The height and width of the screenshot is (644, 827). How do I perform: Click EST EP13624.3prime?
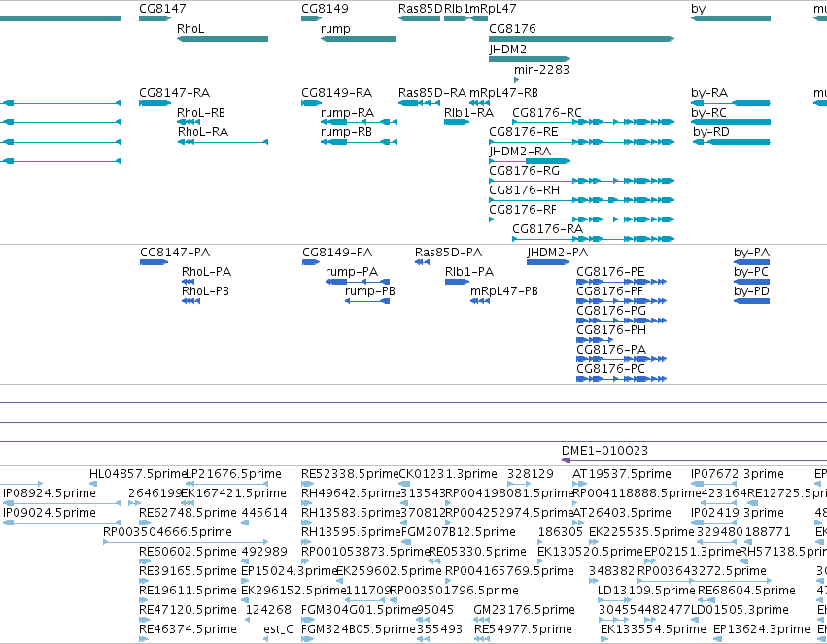(x=762, y=629)
